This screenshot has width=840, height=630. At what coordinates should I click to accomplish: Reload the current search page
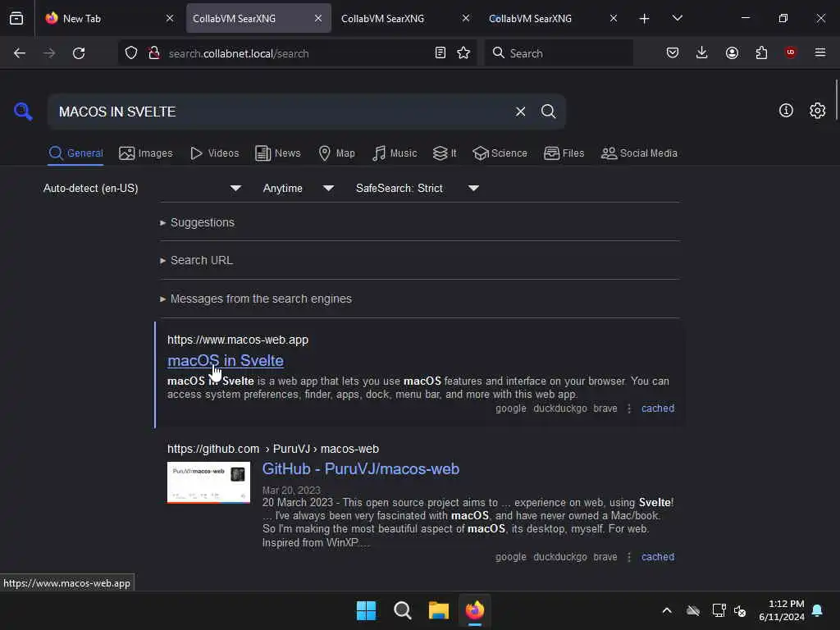pyautogui.click(x=79, y=53)
